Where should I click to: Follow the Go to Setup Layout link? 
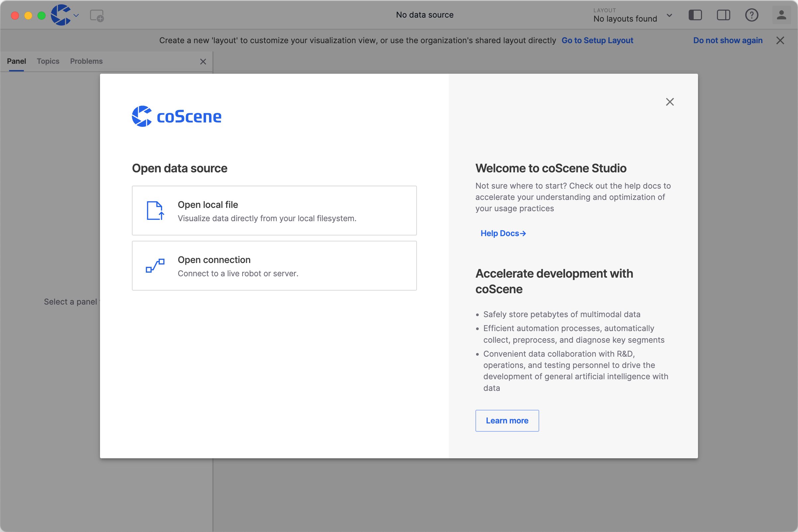point(597,41)
